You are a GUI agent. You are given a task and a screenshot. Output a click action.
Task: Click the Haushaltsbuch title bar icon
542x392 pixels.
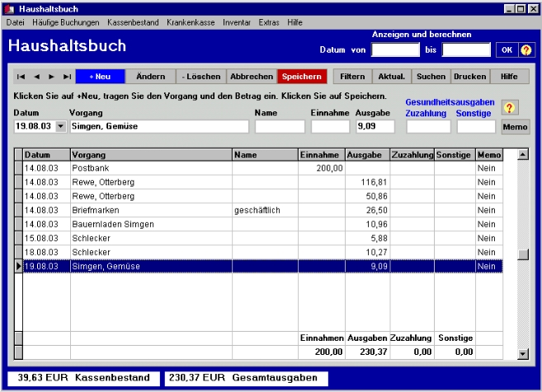coord(9,7)
